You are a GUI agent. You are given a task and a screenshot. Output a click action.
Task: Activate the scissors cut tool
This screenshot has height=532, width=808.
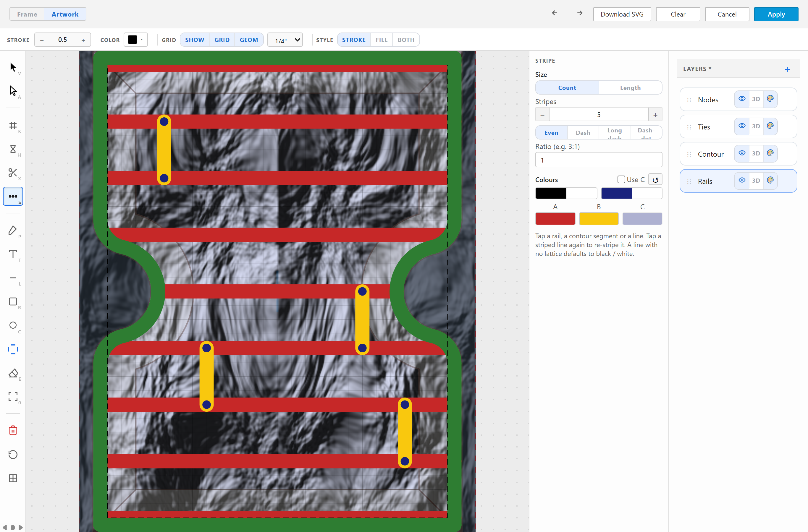[13, 172]
